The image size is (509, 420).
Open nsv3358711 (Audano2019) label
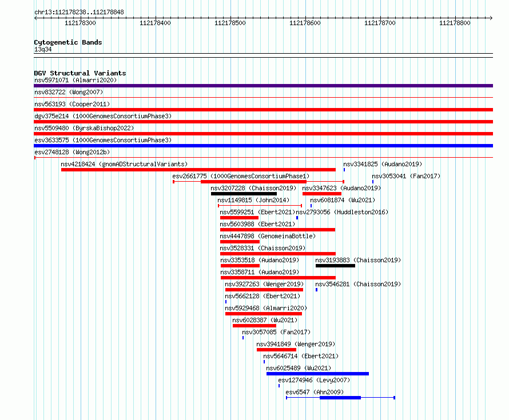pyautogui.click(x=260, y=272)
